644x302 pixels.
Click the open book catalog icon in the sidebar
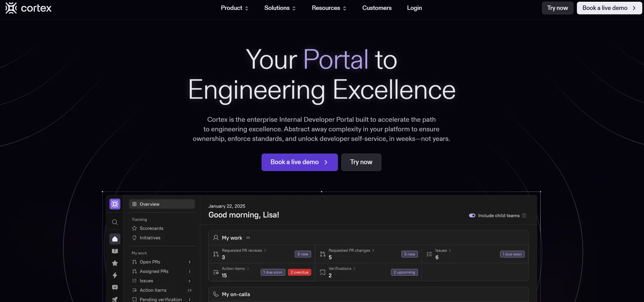tap(115, 251)
